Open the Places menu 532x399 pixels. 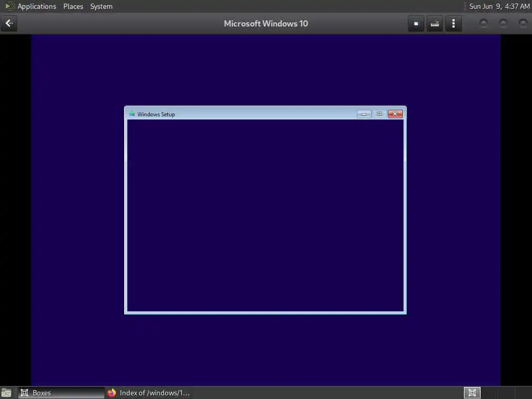[73, 6]
